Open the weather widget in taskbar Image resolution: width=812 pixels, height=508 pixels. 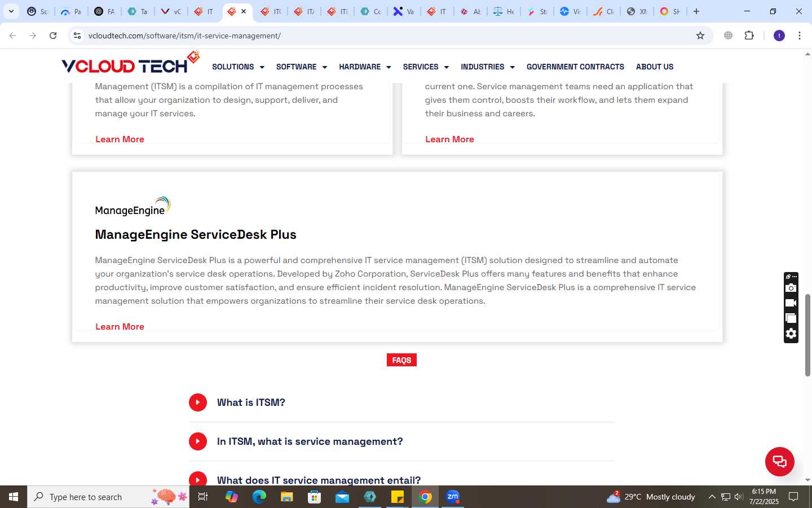pos(651,497)
